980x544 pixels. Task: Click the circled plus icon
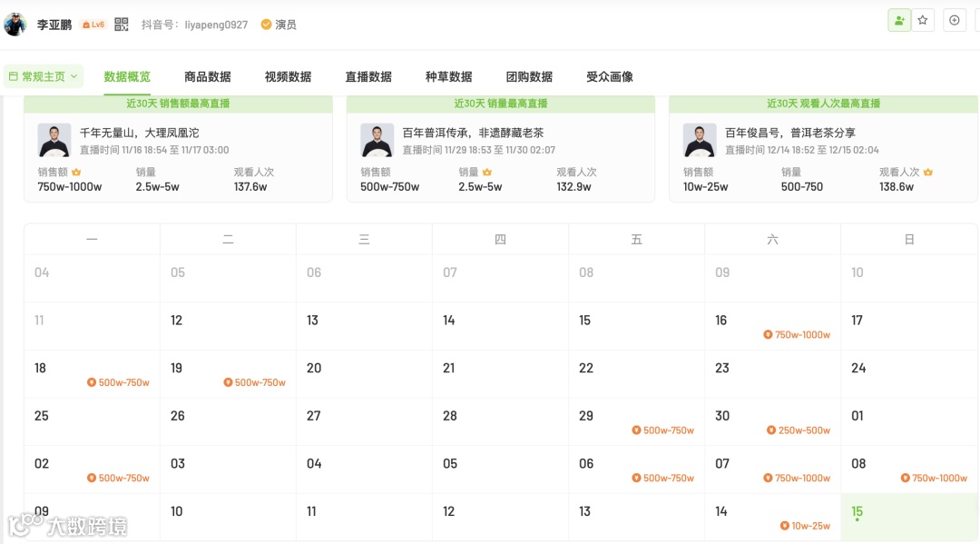tap(955, 21)
